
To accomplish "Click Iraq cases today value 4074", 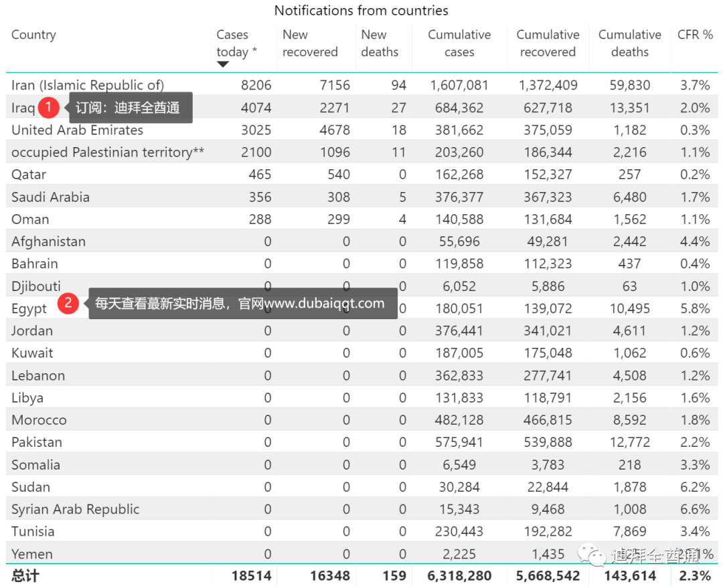I will [256, 108].
